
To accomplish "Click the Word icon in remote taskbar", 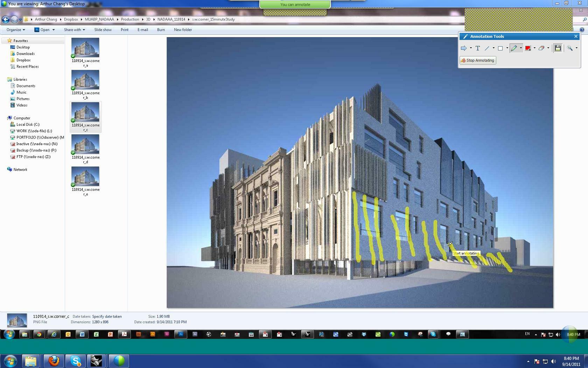I will (82, 334).
